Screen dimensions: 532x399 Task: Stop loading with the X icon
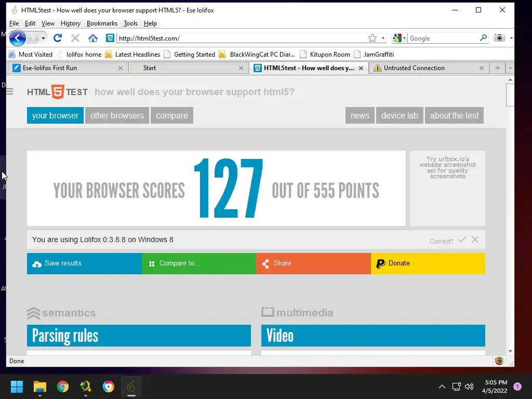pos(75,38)
